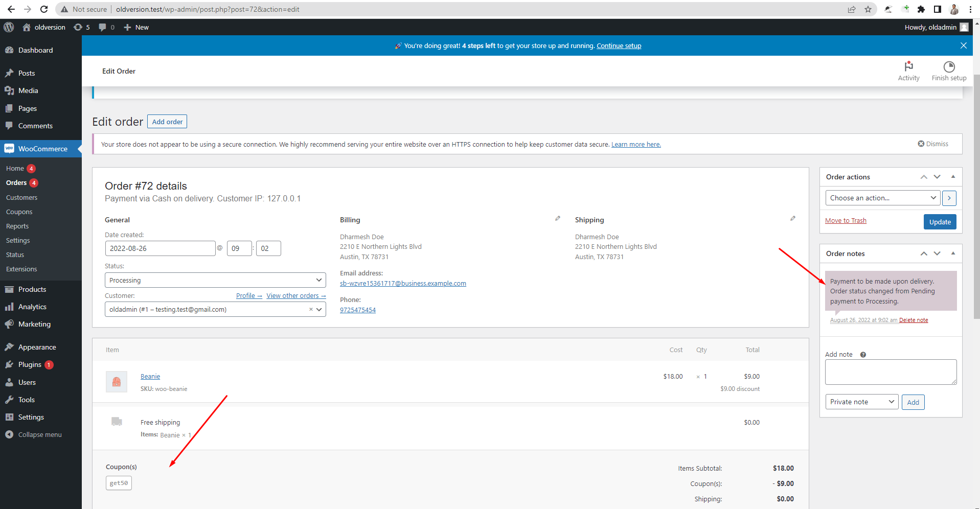Image resolution: width=980 pixels, height=509 pixels.
Task: Edit shipping address via pencil icon
Action: pos(792,218)
